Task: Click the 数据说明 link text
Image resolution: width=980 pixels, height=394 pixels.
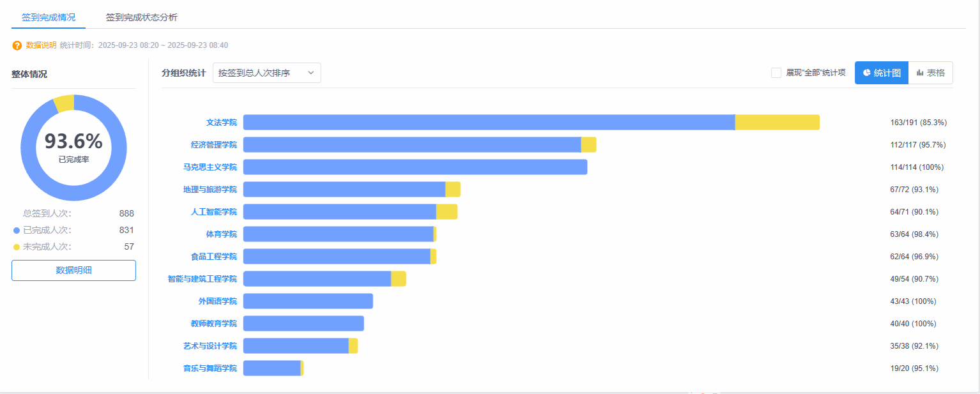Action: pos(41,45)
